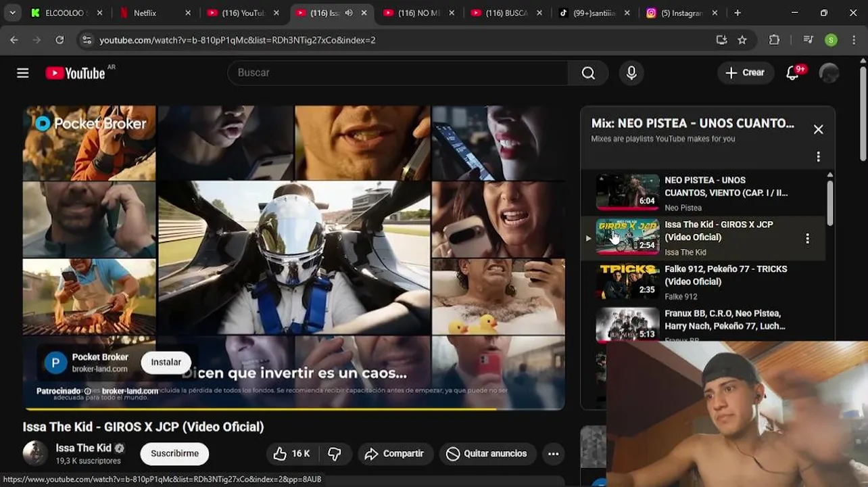
Task: Open the Neo Pistea channel name in playlist
Action: (x=683, y=208)
